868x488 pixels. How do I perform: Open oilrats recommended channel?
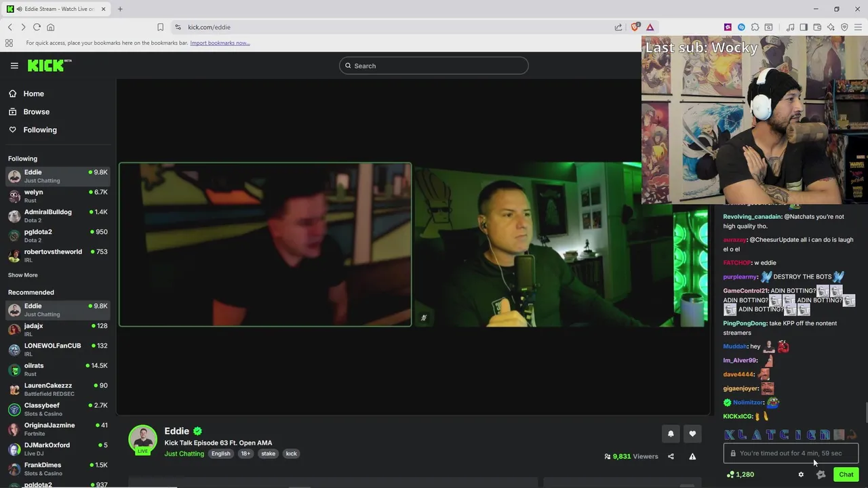[x=58, y=369]
